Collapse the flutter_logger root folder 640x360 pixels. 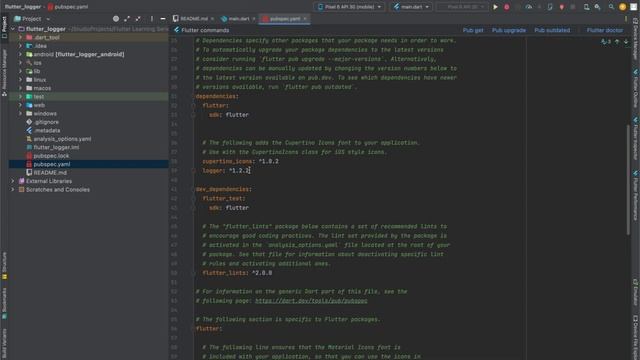13,29
